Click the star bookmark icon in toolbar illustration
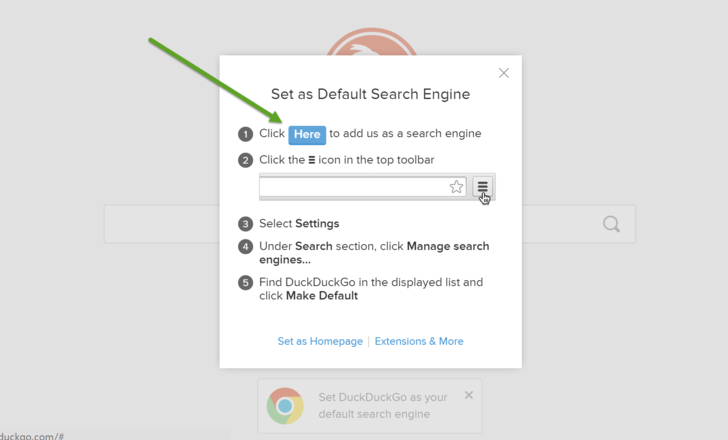728x440 pixels. (457, 187)
